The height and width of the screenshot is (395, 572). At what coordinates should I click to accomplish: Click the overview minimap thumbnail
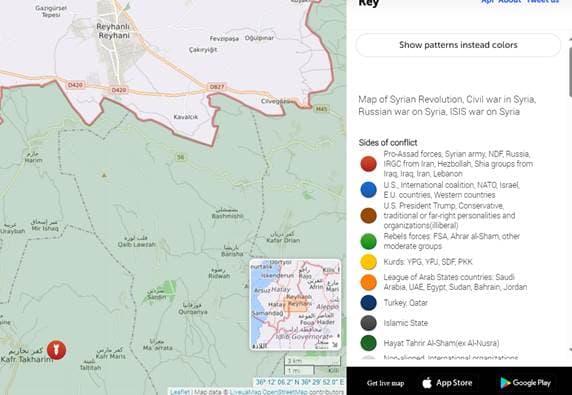pos(295,305)
